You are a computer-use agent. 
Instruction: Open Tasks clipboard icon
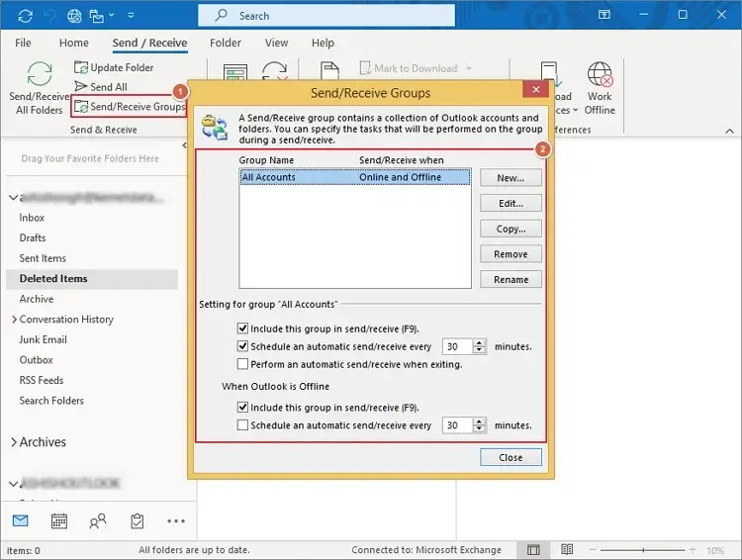point(137,520)
